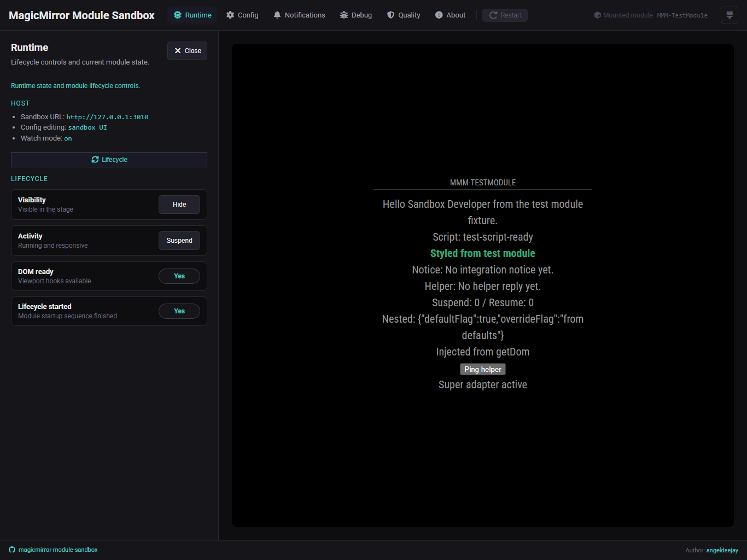Viewport: 747px width, 560px height.
Task: Click the "Visible in the stage" status text
Action: 45,209
